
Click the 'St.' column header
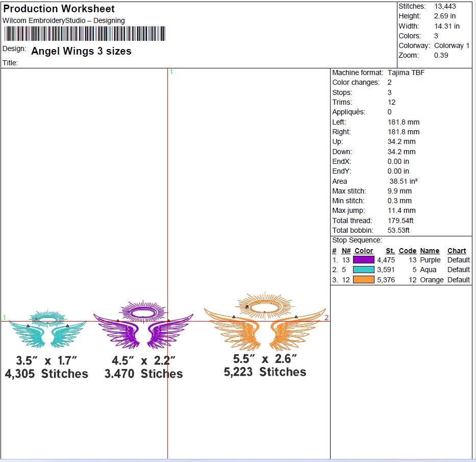pyautogui.click(x=390, y=251)
